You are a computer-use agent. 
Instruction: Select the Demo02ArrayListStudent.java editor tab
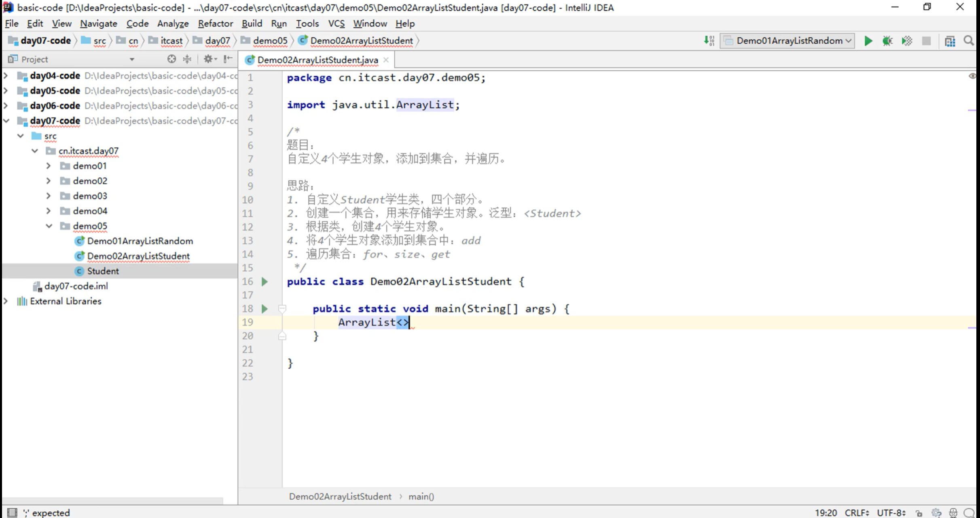[317, 60]
